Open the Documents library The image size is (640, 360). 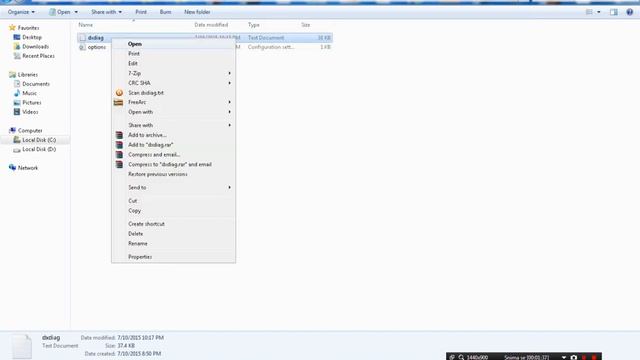[36, 84]
